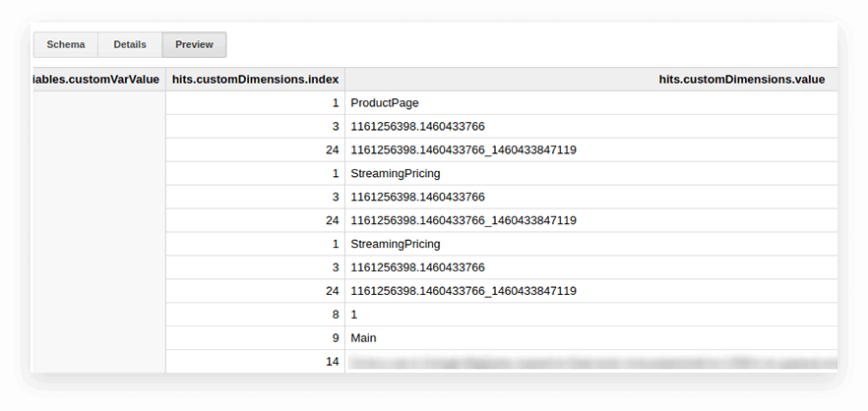Click the hits.customDimensions.index column header

pos(255,80)
